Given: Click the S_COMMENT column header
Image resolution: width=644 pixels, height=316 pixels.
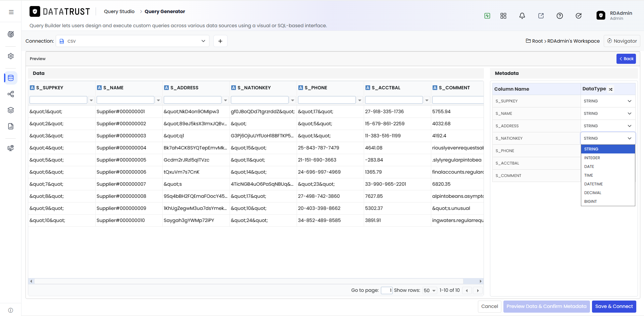Looking at the screenshot, I should (x=454, y=88).
